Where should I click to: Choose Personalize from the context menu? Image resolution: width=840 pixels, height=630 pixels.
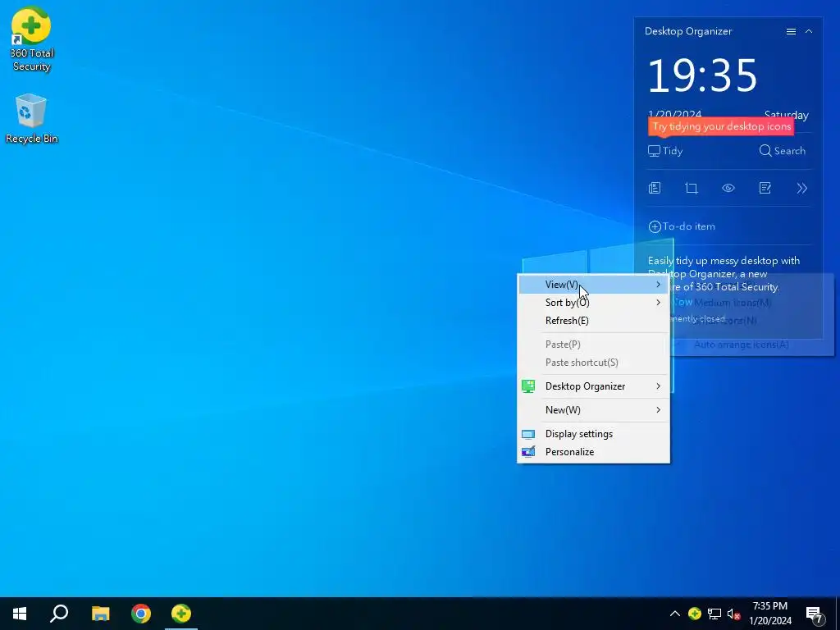(594, 452)
